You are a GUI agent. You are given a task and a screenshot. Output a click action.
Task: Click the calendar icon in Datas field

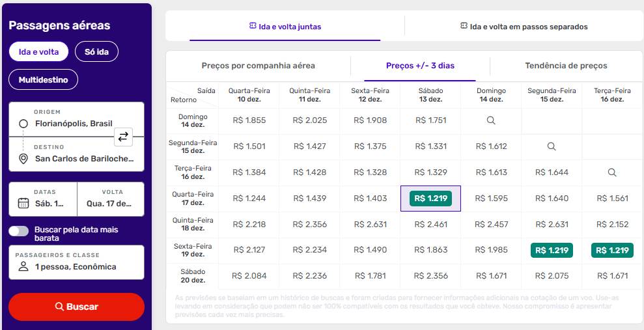23,203
